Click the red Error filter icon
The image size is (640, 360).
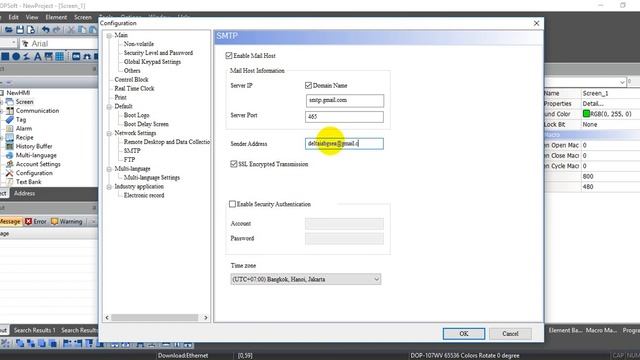[x=28, y=221]
